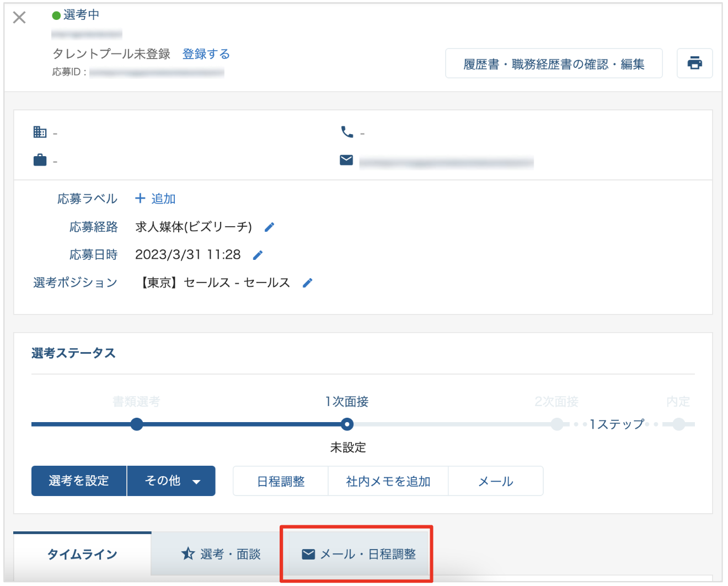Click the company building icon

tap(40, 132)
